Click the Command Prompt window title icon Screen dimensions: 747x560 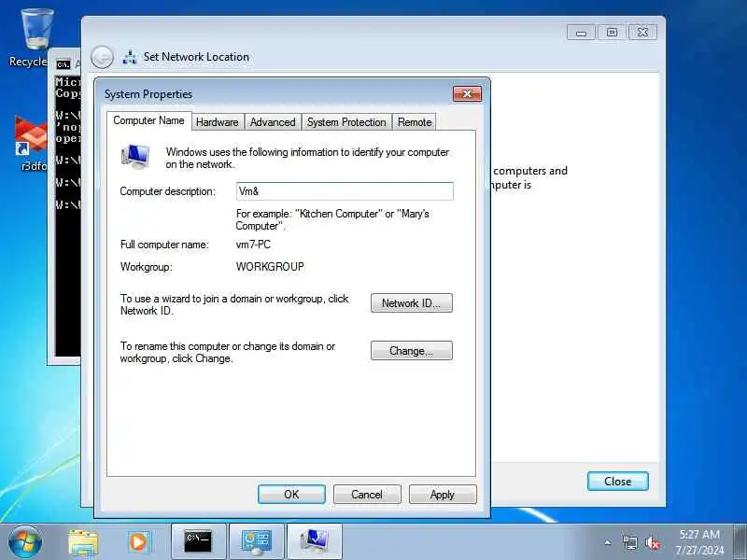[63, 64]
